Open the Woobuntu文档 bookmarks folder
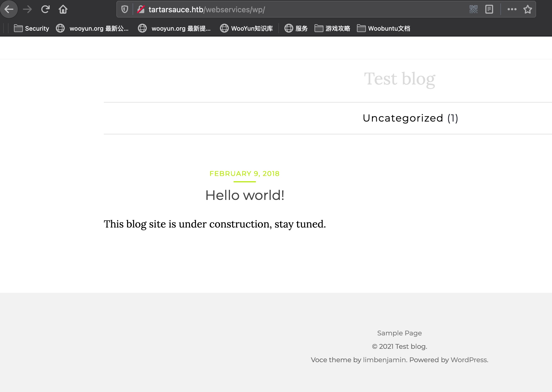 pos(384,28)
